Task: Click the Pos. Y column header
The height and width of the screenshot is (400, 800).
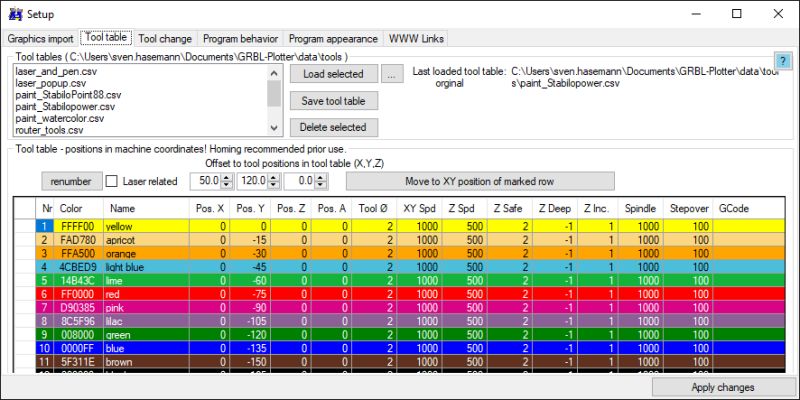Action: click(250, 208)
